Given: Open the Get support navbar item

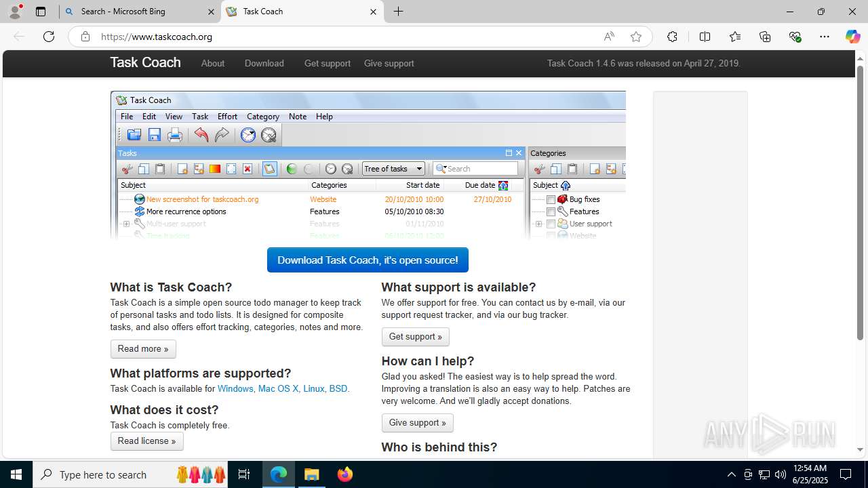Looking at the screenshot, I should point(328,63).
